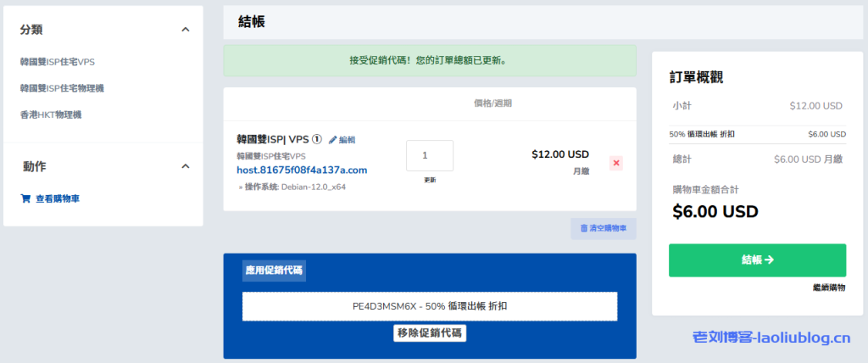The width and height of the screenshot is (868, 363).
Task: Collapse the 動作 sidebar section chevron
Action: pos(186,166)
